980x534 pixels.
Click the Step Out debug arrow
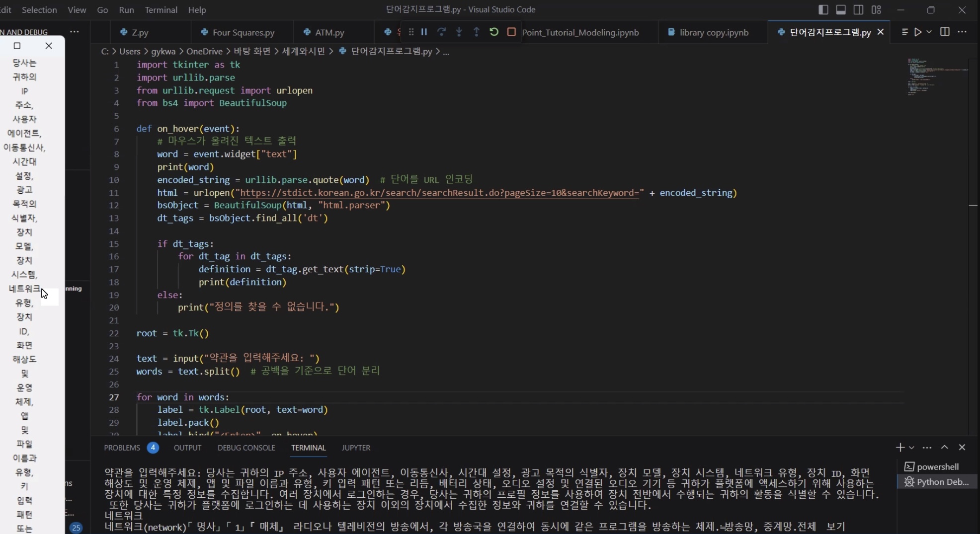[476, 32]
